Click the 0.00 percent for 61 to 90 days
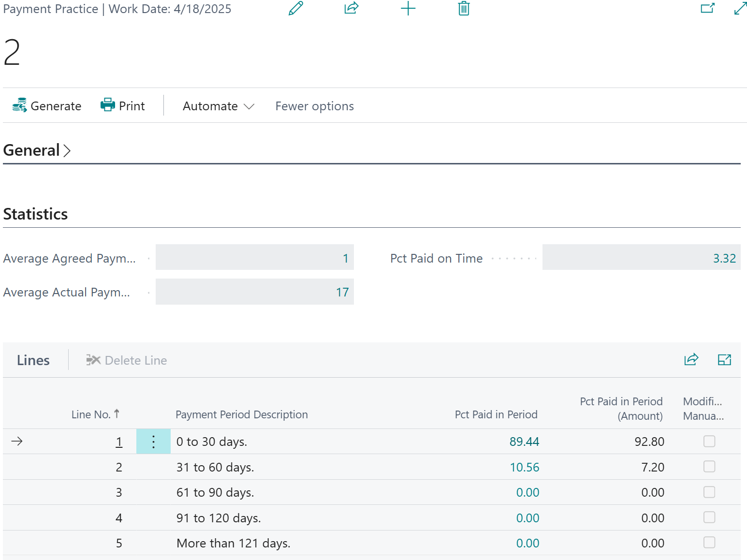 (x=527, y=492)
